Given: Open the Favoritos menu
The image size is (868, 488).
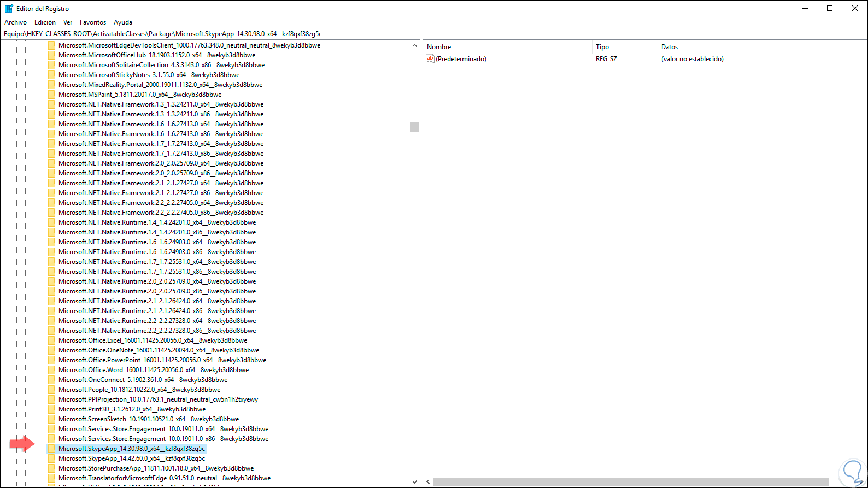Looking at the screenshot, I should click(x=93, y=22).
